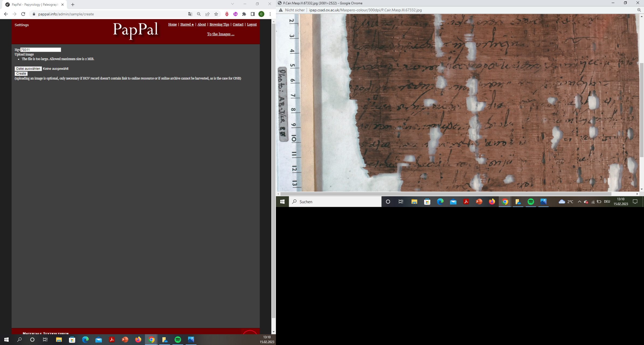Click the 'Nicht sicher' security warning
Viewport: 644px width, 345px height.
[x=292, y=10]
